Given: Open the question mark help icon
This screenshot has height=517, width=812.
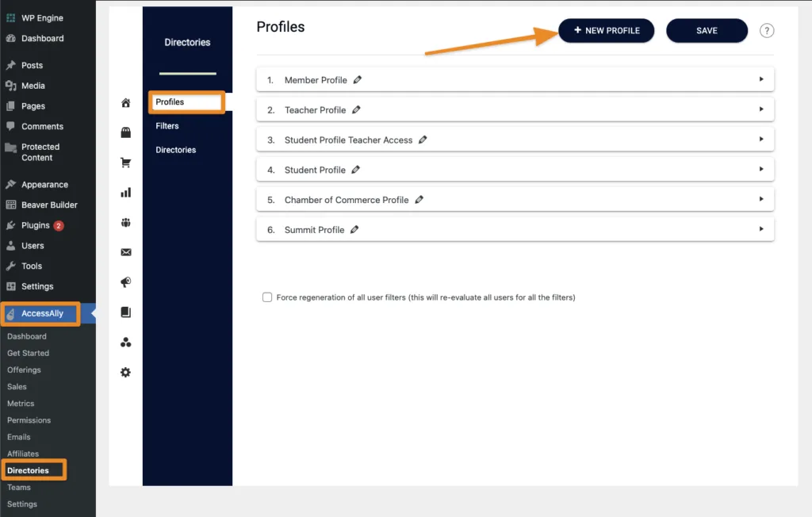Looking at the screenshot, I should [x=766, y=30].
